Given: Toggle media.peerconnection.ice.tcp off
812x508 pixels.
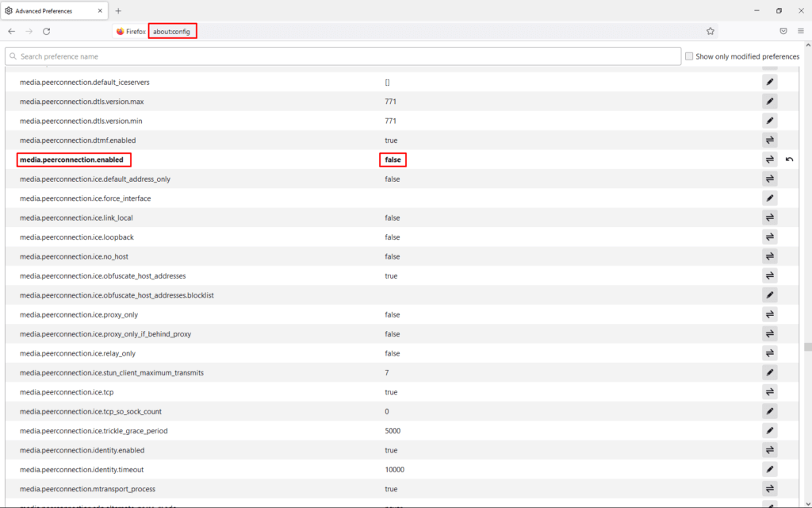Looking at the screenshot, I should pos(768,392).
